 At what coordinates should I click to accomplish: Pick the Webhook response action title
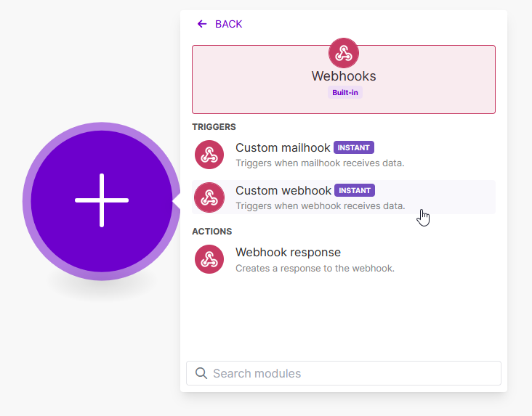coord(288,253)
